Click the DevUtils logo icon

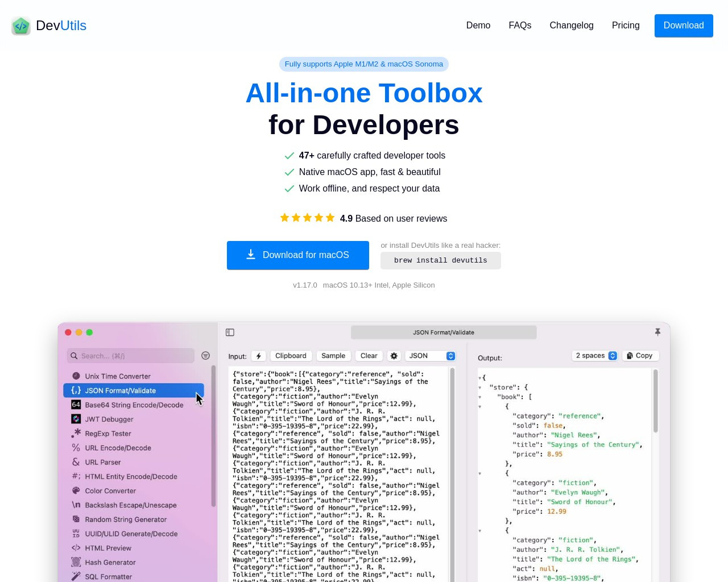pos(21,26)
